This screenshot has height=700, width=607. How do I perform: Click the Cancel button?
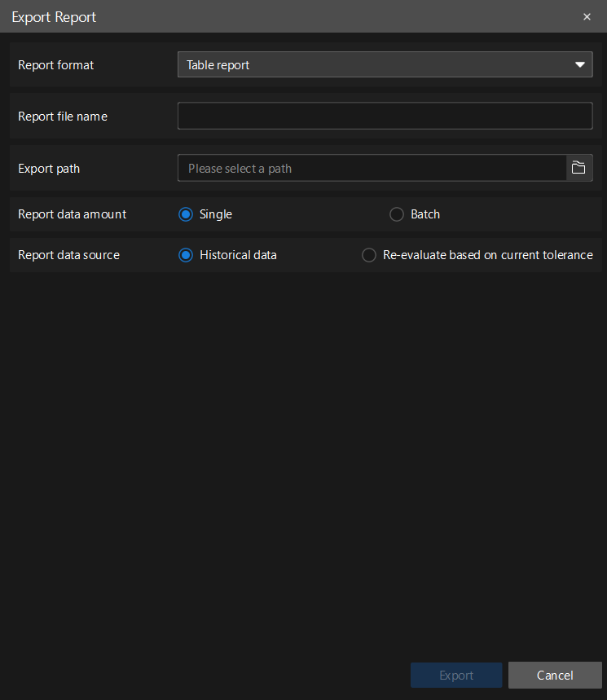(555, 675)
